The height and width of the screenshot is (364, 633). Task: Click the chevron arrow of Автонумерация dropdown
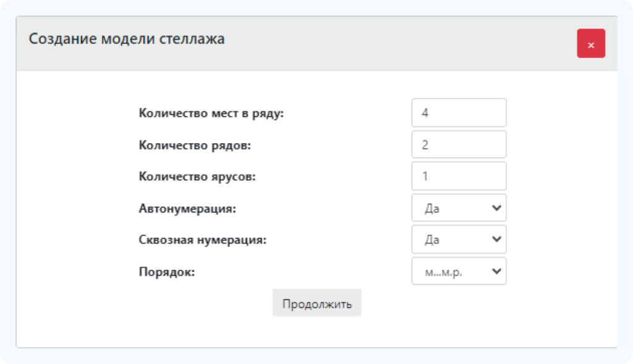click(496, 208)
